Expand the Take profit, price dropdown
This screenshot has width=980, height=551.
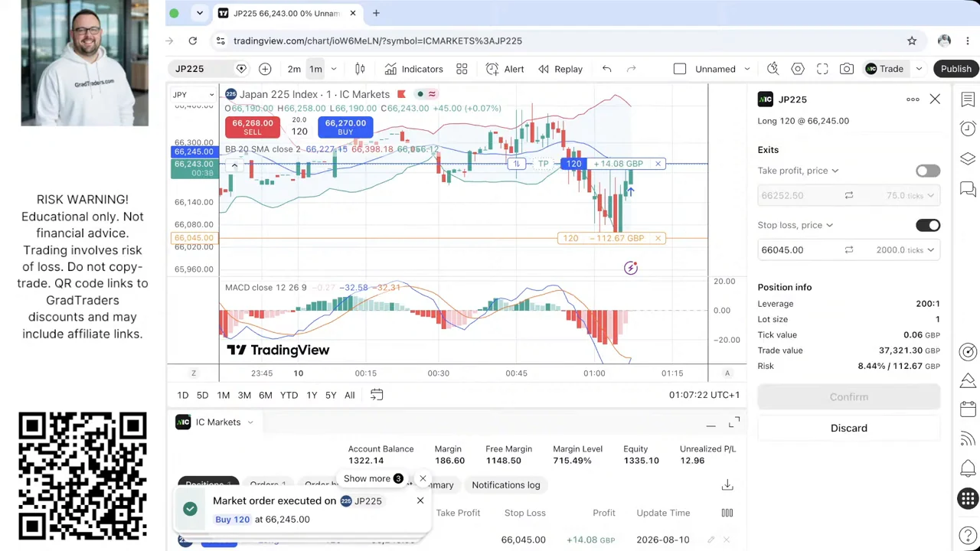click(x=798, y=171)
